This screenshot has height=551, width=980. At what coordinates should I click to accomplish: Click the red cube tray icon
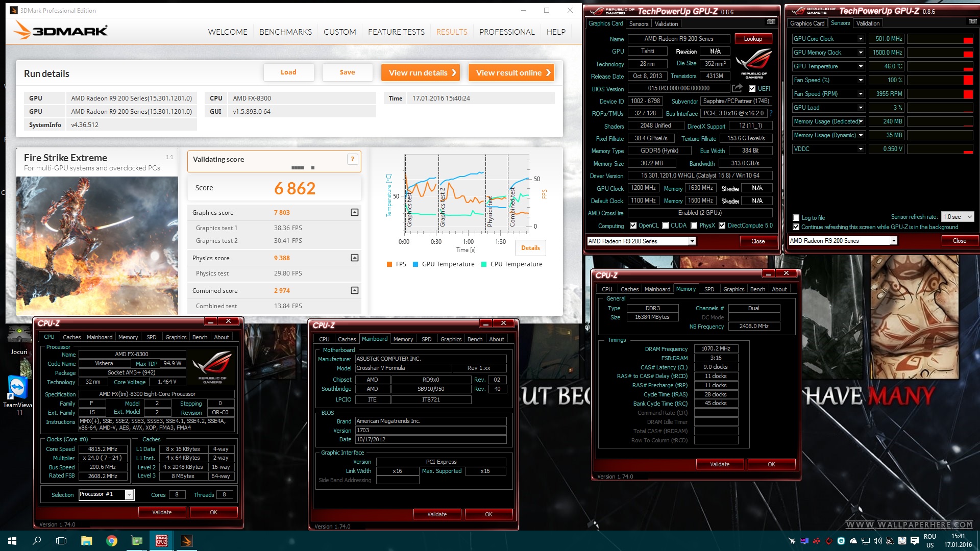[828, 541]
